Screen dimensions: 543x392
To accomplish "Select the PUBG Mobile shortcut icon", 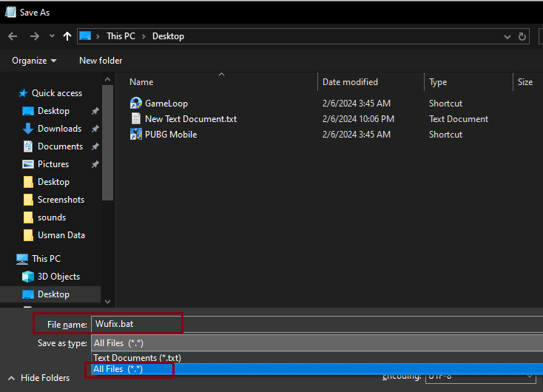I will pos(135,135).
